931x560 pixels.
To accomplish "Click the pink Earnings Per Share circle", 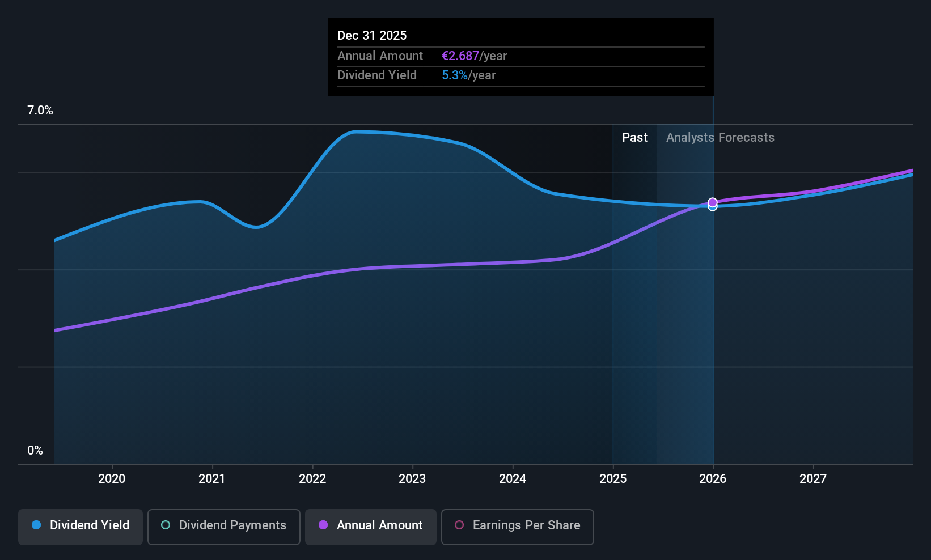I will [459, 525].
